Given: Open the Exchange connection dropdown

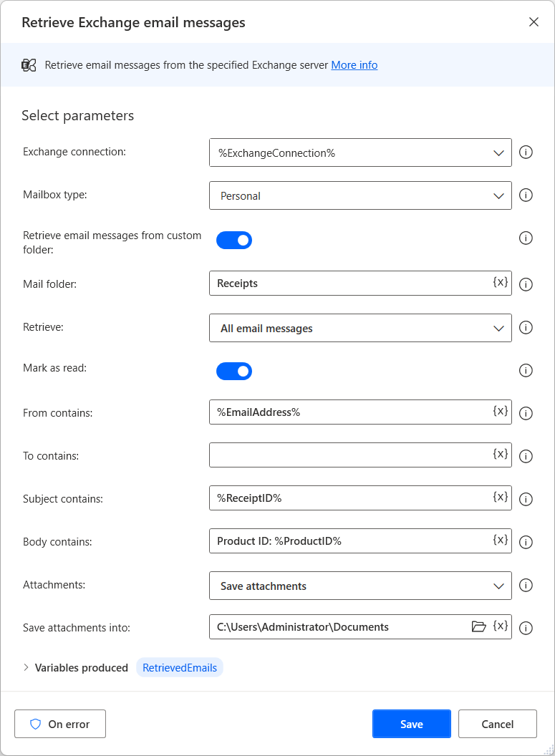Looking at the screenshot, I should (x=499, y=152).
